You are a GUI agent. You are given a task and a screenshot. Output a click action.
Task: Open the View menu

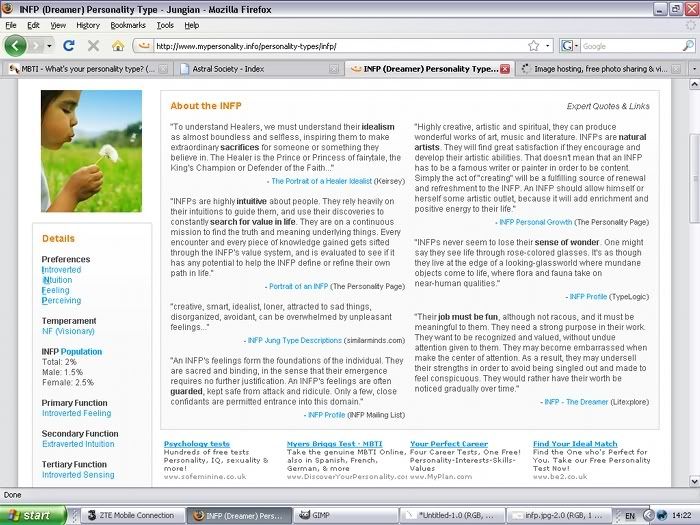tap(58, 25)
